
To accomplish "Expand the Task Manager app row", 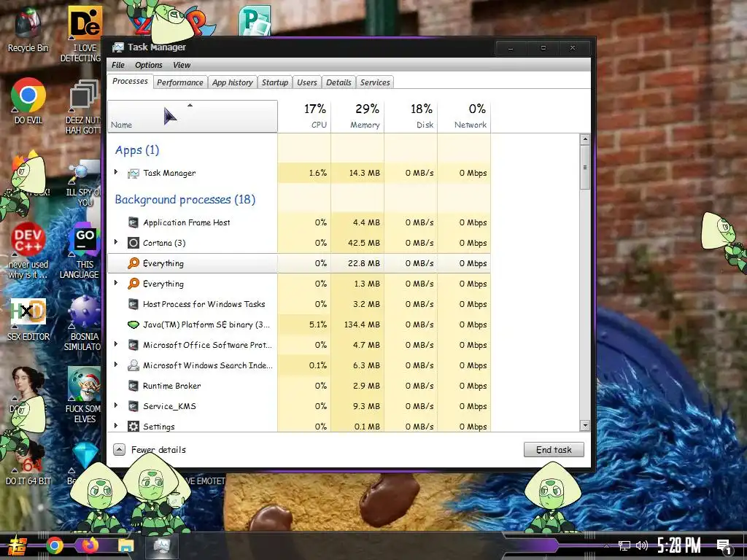I will [x=116, y=172].
